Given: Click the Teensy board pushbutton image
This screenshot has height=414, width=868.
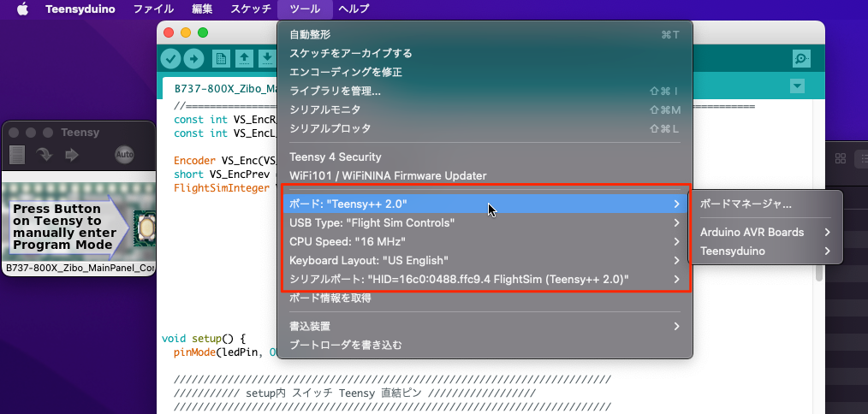Looking at the screenshot, I should pyautogui.click(x=145, y=227).
